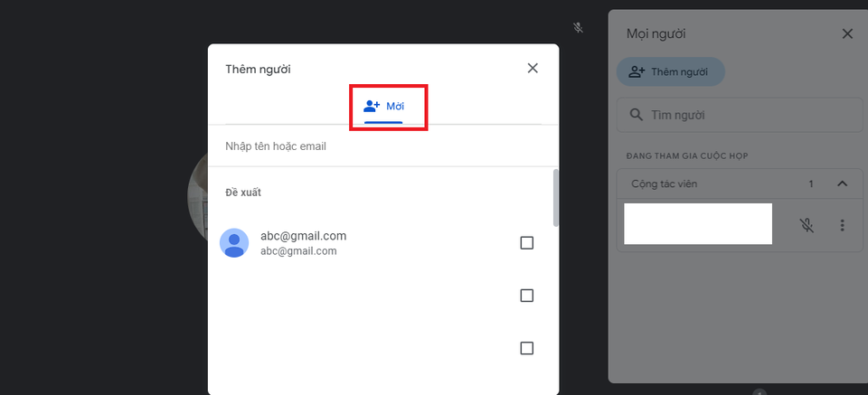Check the second checkbox in suggestions list
Viewport: 868px width, 395px height.
tap(527, 296)
